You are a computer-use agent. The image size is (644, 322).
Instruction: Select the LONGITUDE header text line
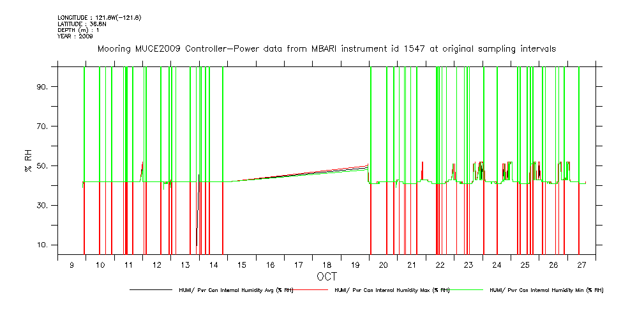(99, 17)
